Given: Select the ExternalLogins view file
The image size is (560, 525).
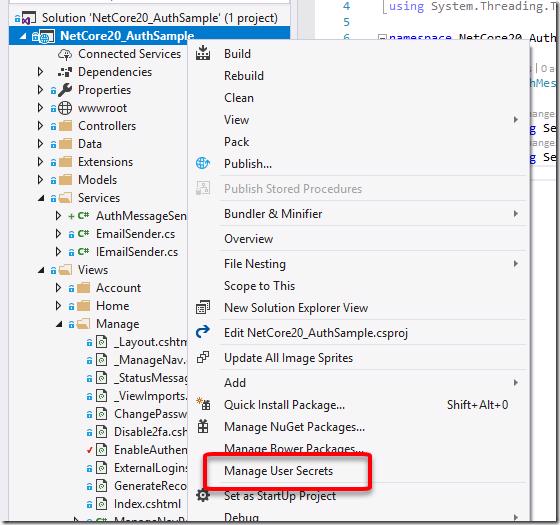Looking at the screenshot, I should pos(150,468).
